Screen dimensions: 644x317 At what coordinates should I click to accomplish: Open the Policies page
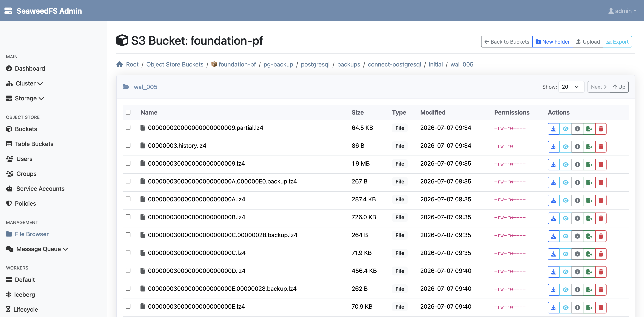(x=21, y=204)
